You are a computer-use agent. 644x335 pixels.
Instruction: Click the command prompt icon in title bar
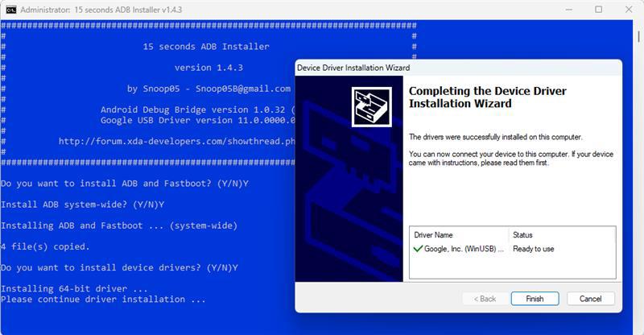tap(11, 10)
